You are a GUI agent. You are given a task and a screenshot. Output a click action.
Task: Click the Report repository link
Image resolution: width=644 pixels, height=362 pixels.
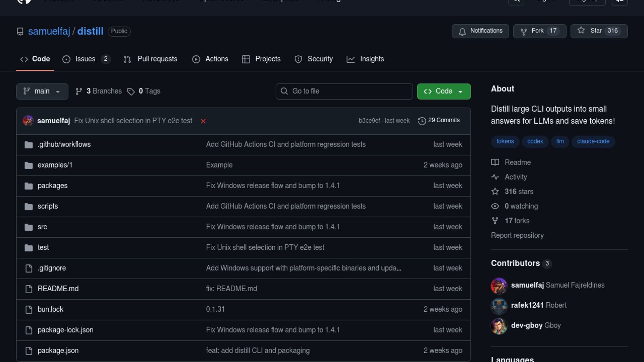[x=517, y=235]
